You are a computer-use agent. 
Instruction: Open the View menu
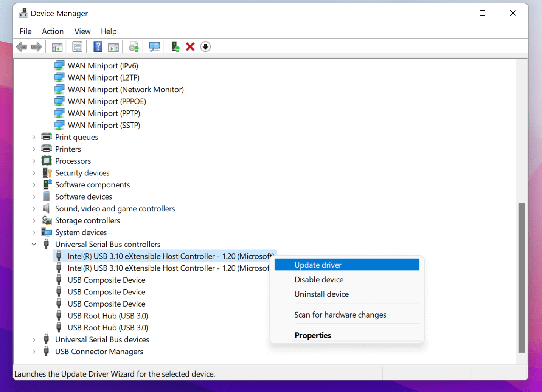pos(82,31)
